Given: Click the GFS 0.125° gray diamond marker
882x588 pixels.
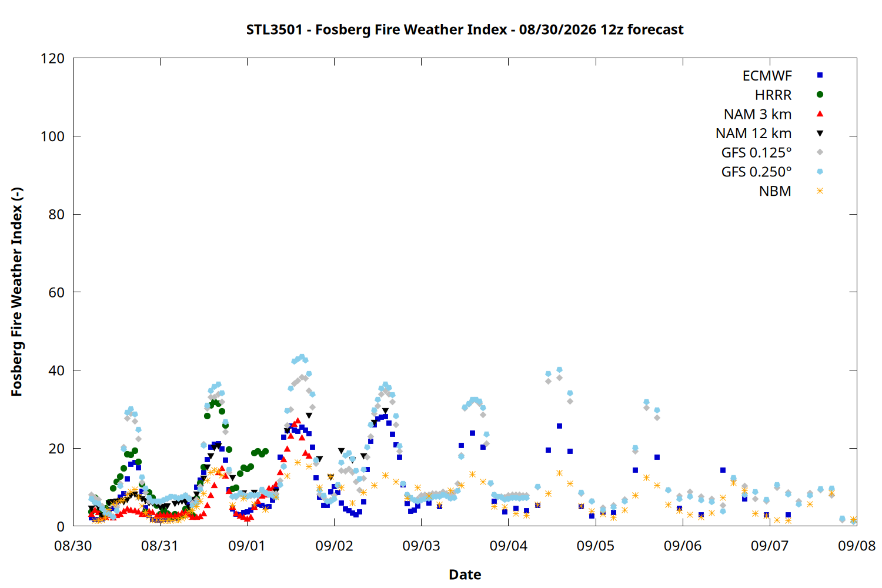Looking at the screenshot, I should 820,152.
